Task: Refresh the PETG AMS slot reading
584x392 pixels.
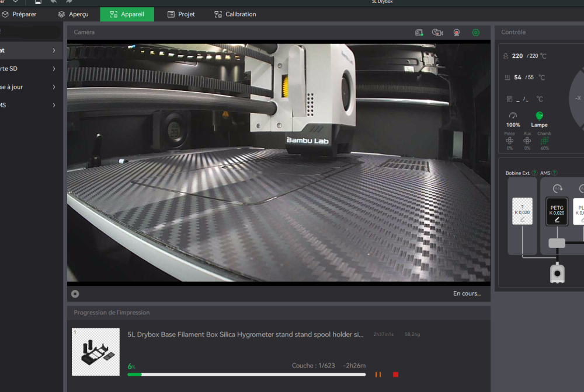Action: coord(557,188)
